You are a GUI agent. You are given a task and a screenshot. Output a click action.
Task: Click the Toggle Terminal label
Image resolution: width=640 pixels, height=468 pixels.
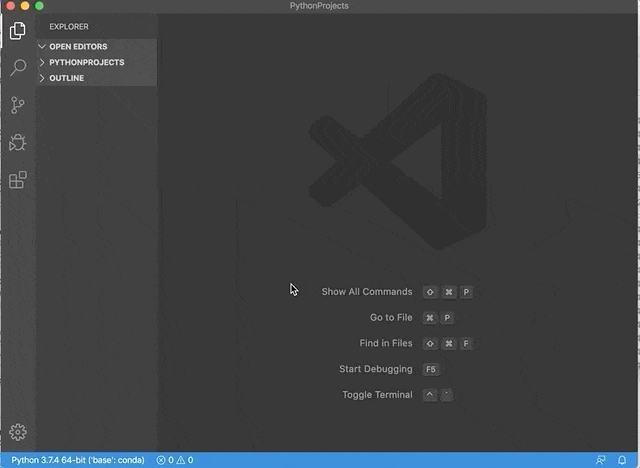(x=377, y=395)
